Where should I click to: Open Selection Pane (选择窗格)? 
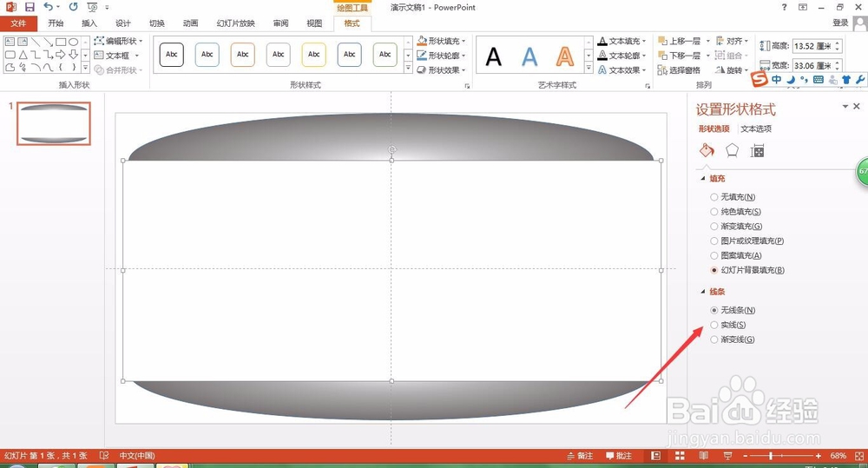[x=680, y=70]
